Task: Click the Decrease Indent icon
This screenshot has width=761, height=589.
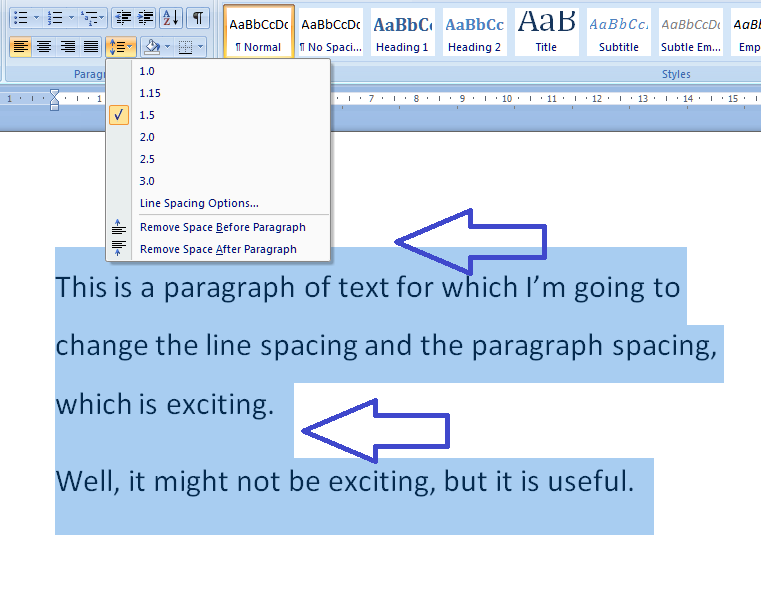Action: (123, 18)
